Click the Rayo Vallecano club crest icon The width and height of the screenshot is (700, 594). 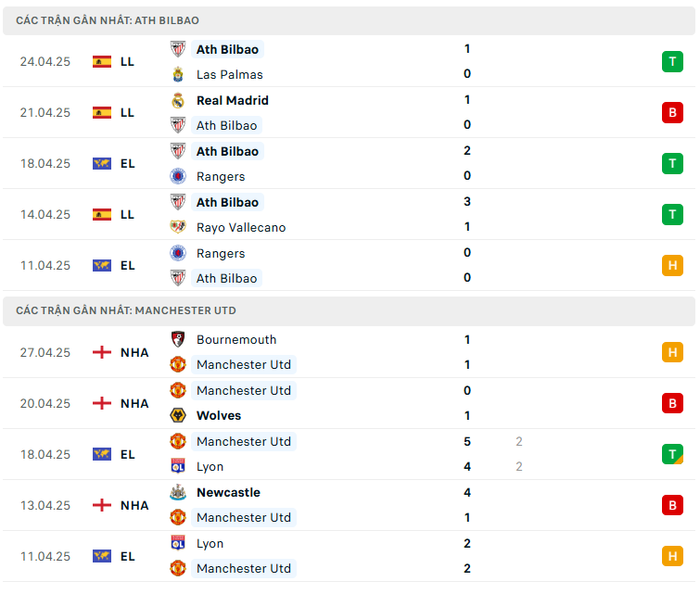178,227
